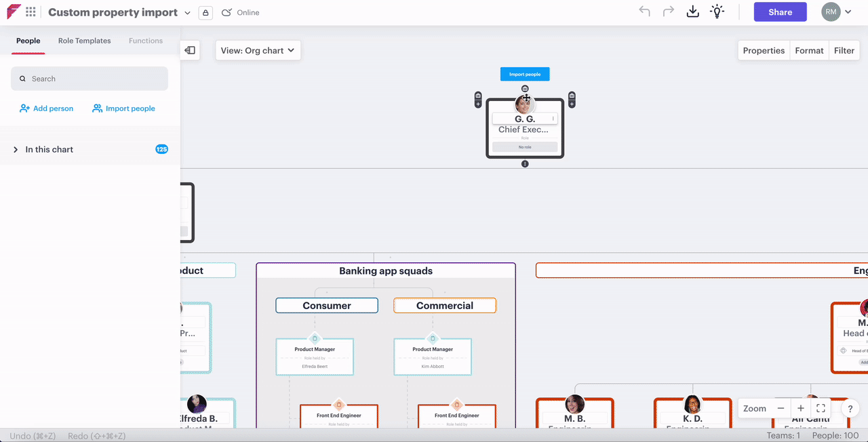Zoom in using the plus button
Screen dimensions: 868x442
click(801, 408)
